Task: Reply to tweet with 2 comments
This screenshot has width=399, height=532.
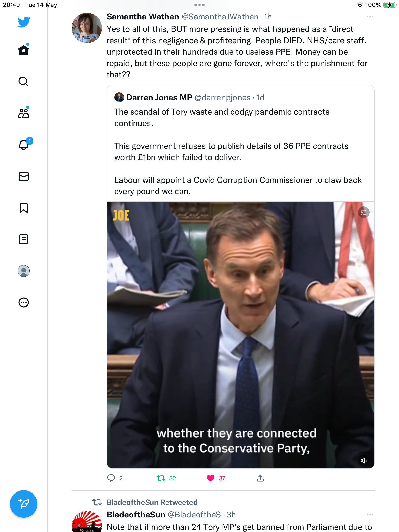Action: 111,478
